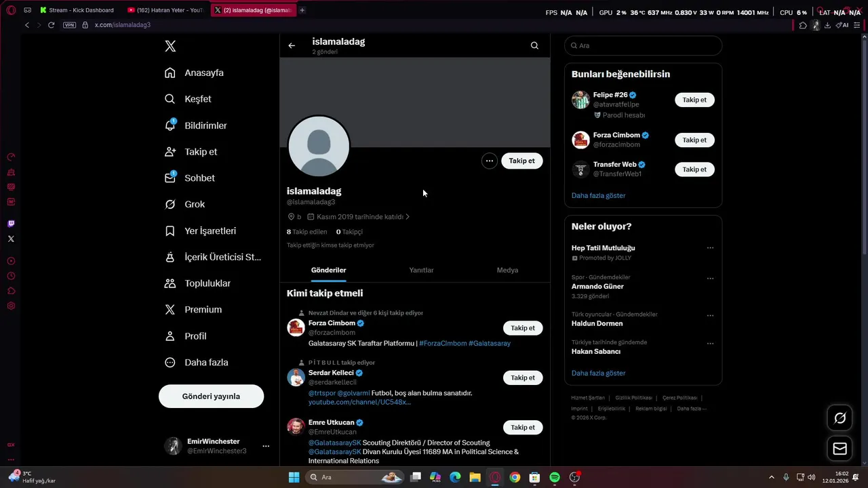Open Sohbet messages
Image resolution: width=868 pixels, height=488 pixels.
(x=189, y=178)
